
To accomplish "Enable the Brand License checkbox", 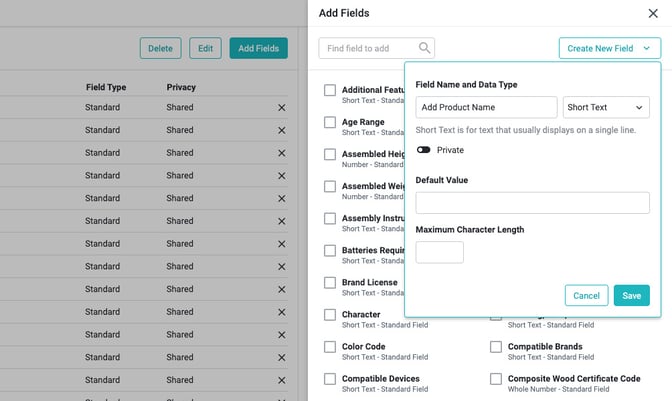I will 330,283.
